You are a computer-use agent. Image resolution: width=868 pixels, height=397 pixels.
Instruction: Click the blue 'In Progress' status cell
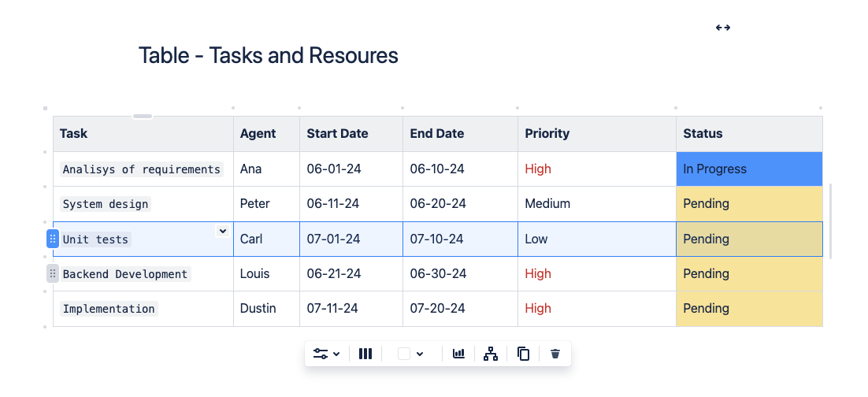click(748, 169)
